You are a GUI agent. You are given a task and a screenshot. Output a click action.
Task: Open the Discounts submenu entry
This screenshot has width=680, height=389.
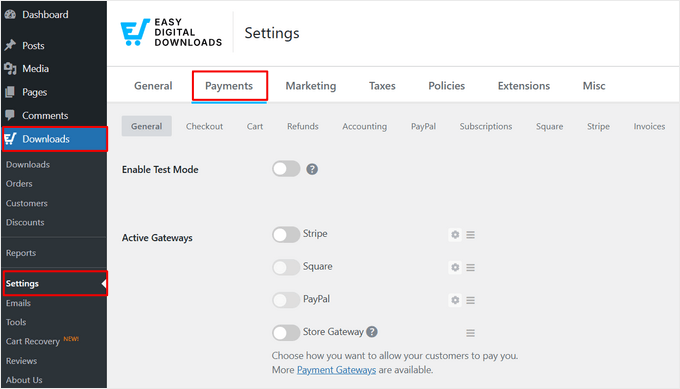(x=25, y=222)
